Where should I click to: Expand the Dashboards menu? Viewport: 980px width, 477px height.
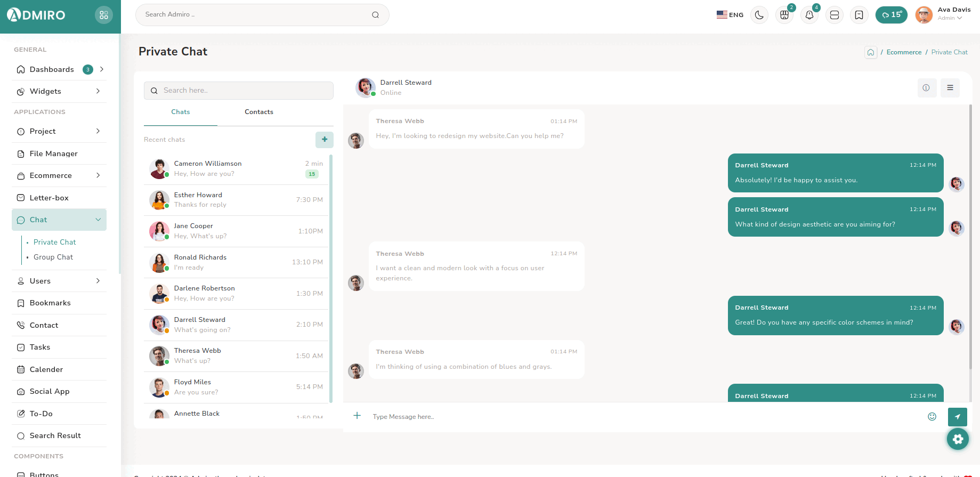[x=60, y=69]
